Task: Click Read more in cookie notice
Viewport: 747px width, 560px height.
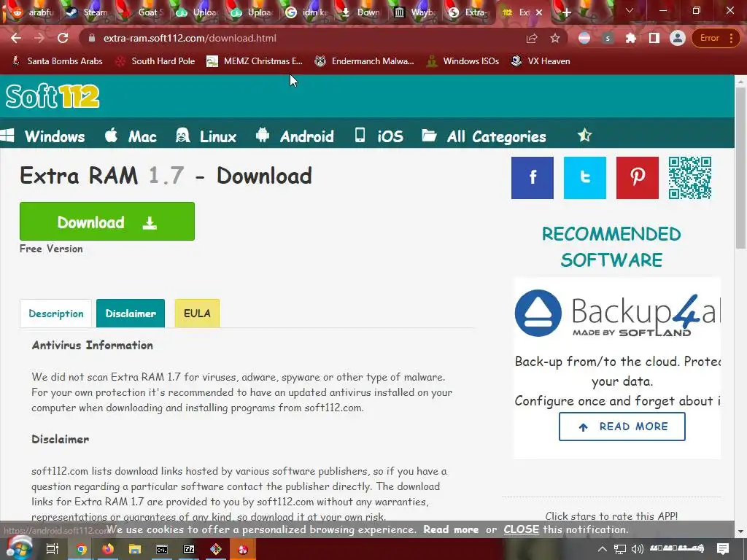Action: point(451,529)
